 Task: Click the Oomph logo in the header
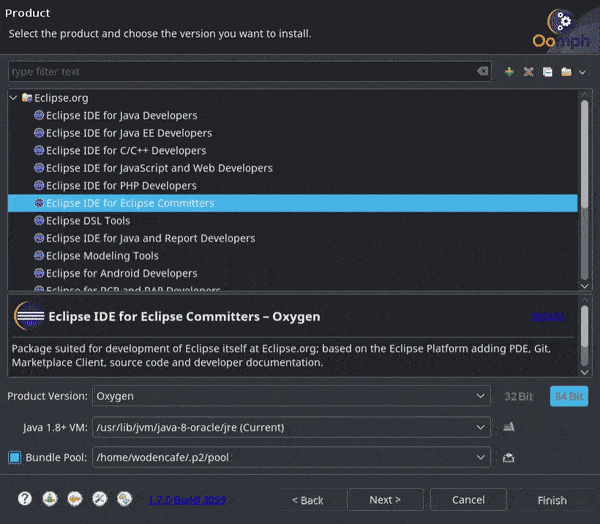(x=561, y=30)
